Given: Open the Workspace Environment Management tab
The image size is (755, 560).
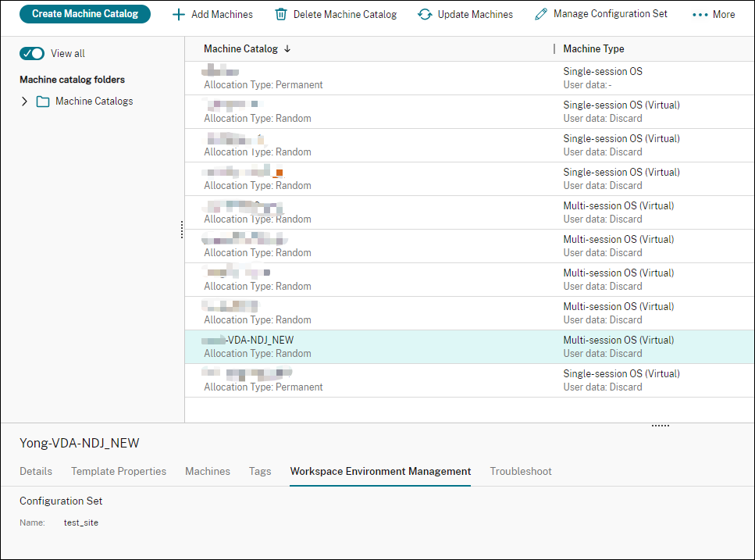Looking at the screenshot, I should point(380,472).
